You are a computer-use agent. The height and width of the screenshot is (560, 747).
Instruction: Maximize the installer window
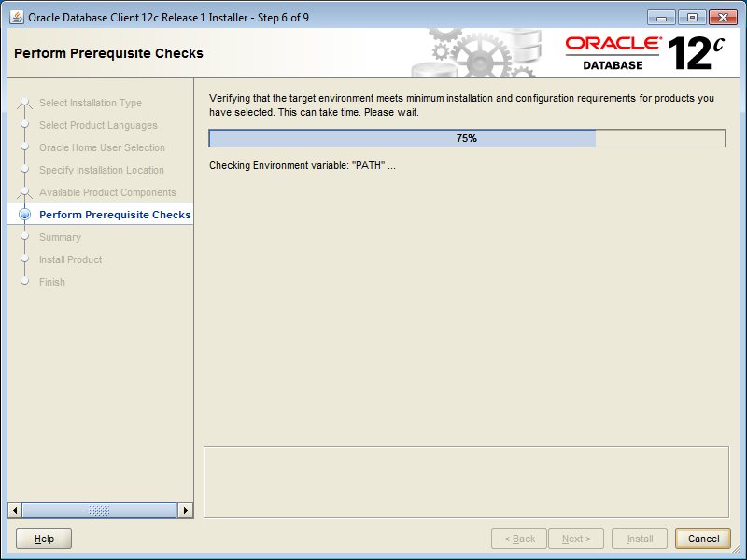(x=692, y=18)
